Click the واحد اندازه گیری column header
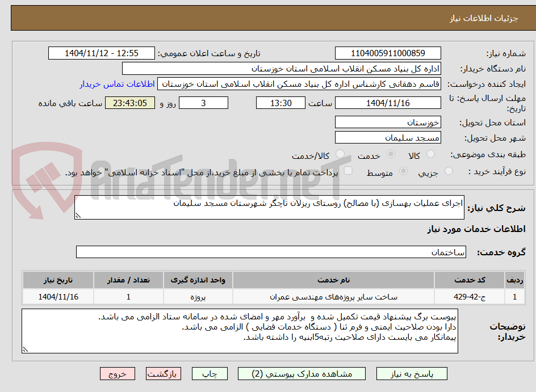This screenshot has width=536, height=392. click(x=198, y=280)
